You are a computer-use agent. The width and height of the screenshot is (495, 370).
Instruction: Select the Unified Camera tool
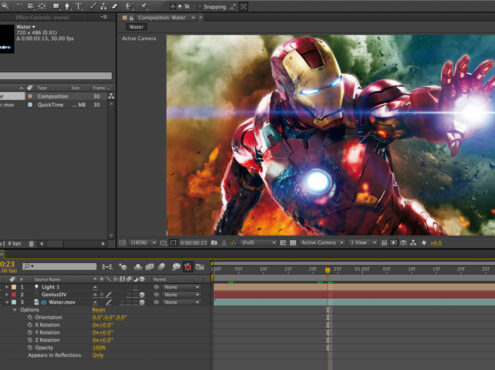coord(31,6)
